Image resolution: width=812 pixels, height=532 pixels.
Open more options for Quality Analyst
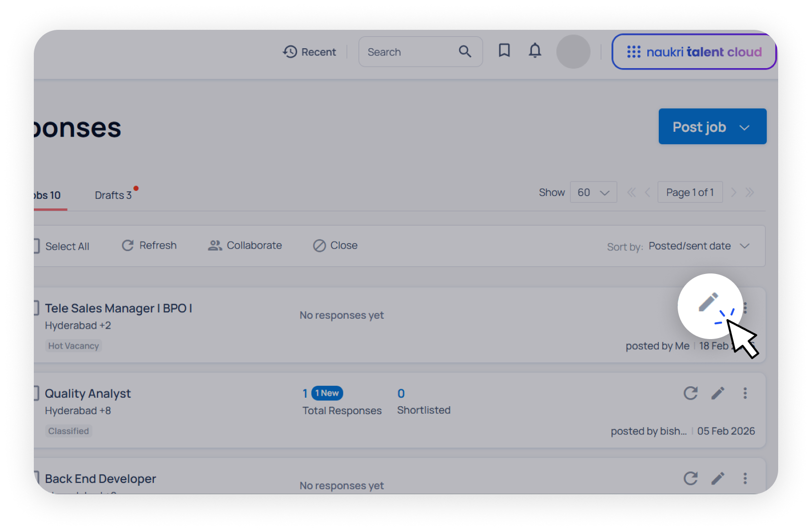[x=745, y=393]
